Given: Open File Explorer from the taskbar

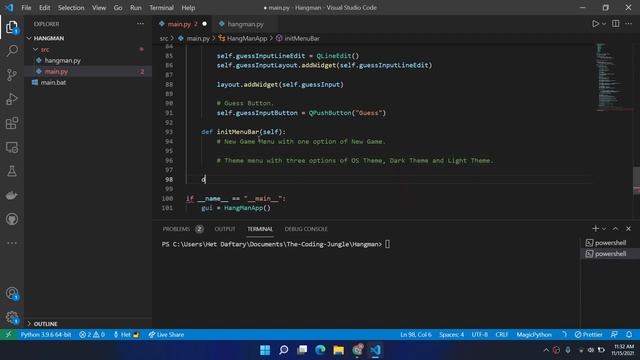Looking at the screenshot, I should (x=338, y=350).
